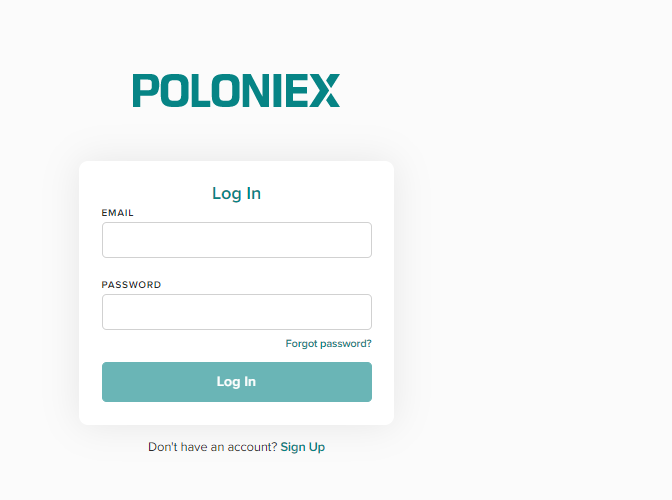
Task: Select the stylized X in the Poloniex logo
Action: click(325, 90)
